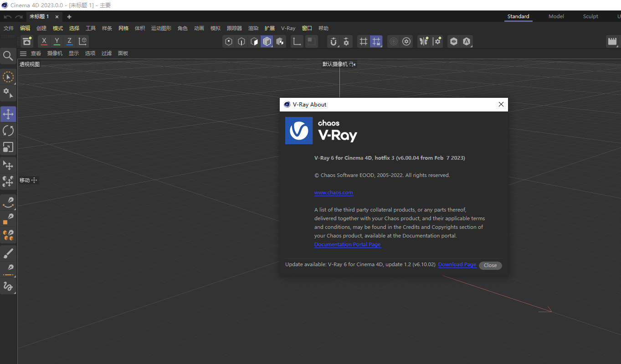Select the Move tool in the left toolbar

point(8,114)
